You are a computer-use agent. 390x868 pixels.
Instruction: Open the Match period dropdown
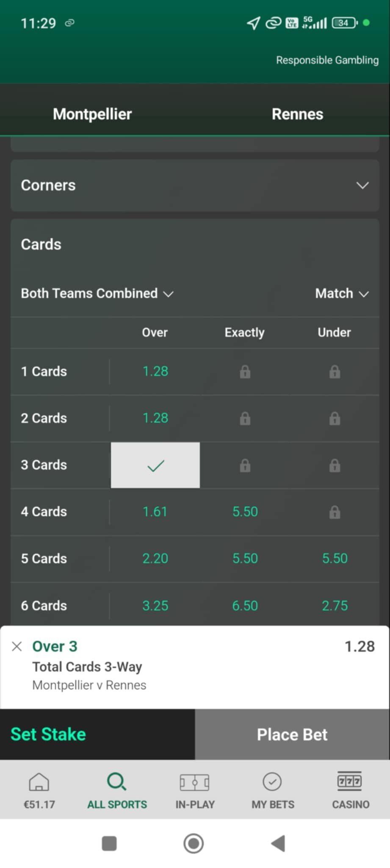coord(342,293)
